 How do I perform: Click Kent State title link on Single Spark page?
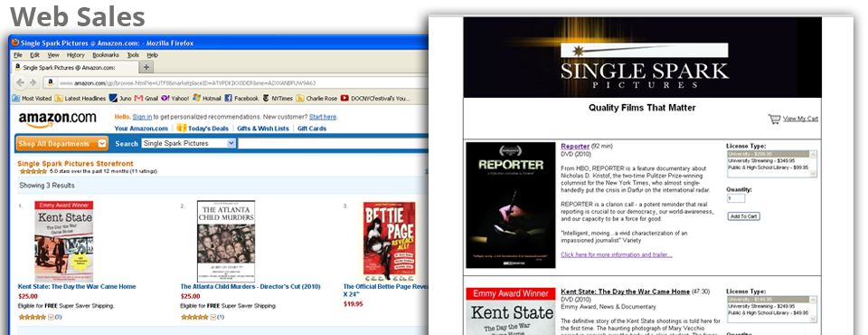626,292
